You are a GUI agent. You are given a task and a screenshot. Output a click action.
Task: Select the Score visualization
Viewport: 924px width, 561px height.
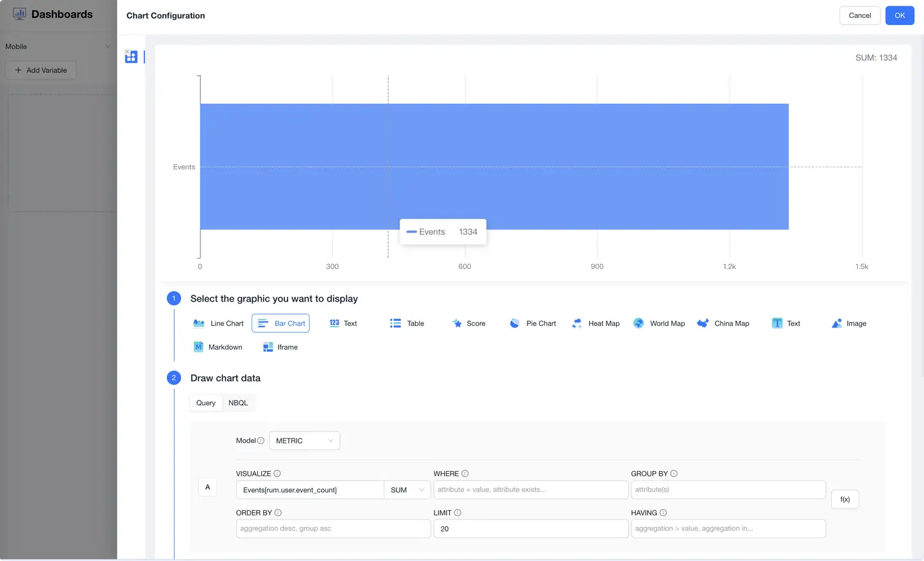coord(468,324)
